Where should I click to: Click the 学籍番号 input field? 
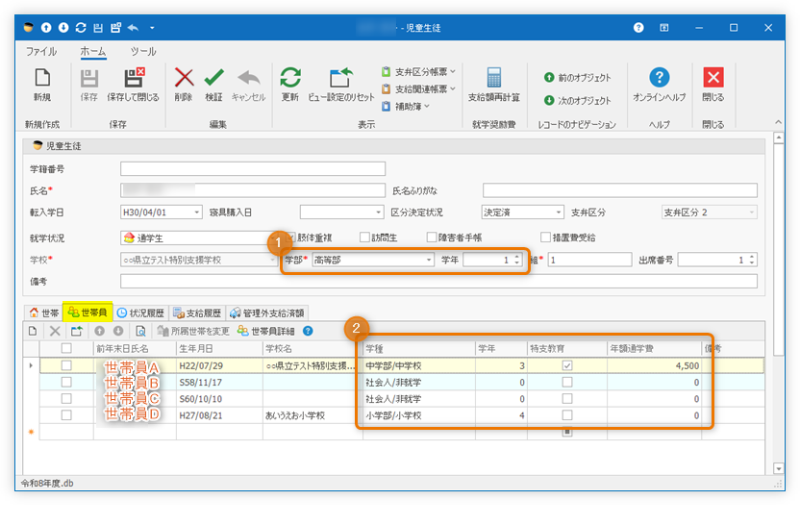(x=253, y=169)
